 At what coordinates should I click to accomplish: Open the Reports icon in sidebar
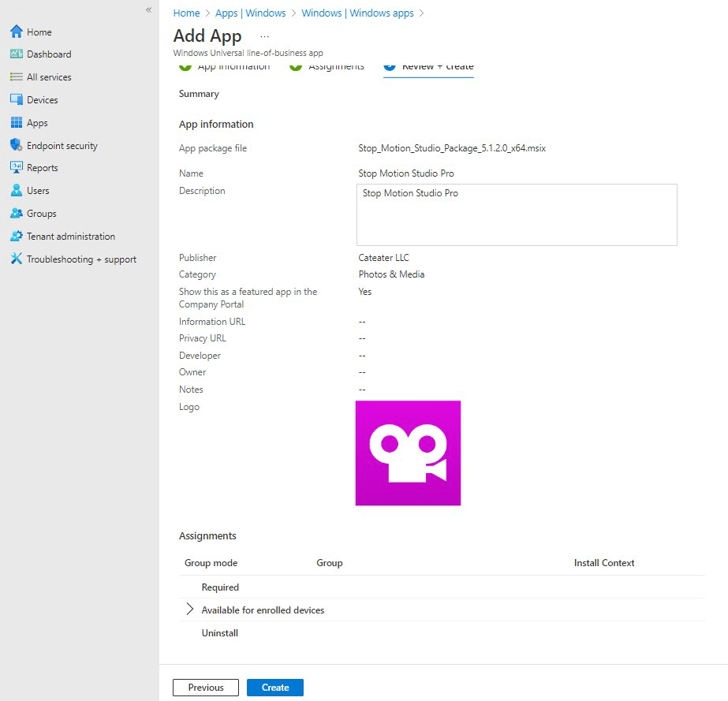16,168
